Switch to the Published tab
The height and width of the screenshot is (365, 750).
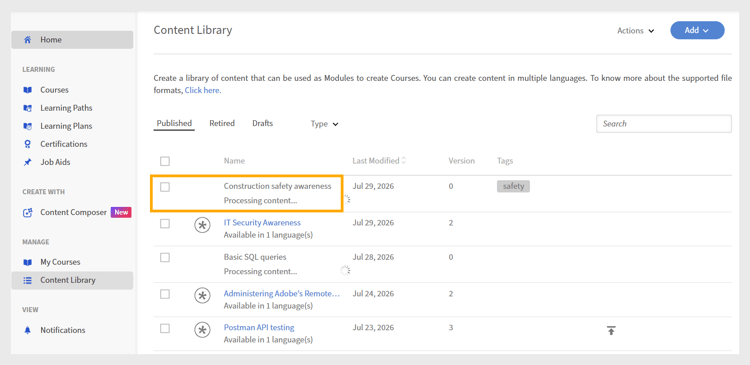(174, 123)
